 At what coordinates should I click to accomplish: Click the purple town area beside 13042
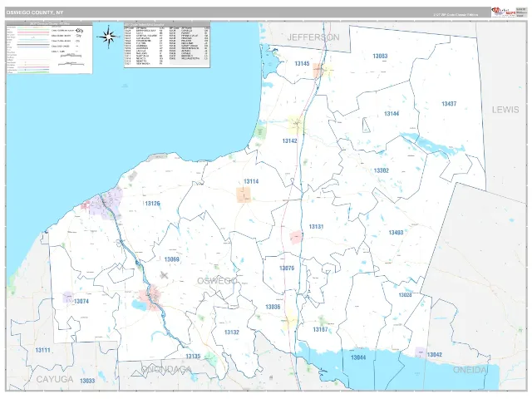click(421, 352)
